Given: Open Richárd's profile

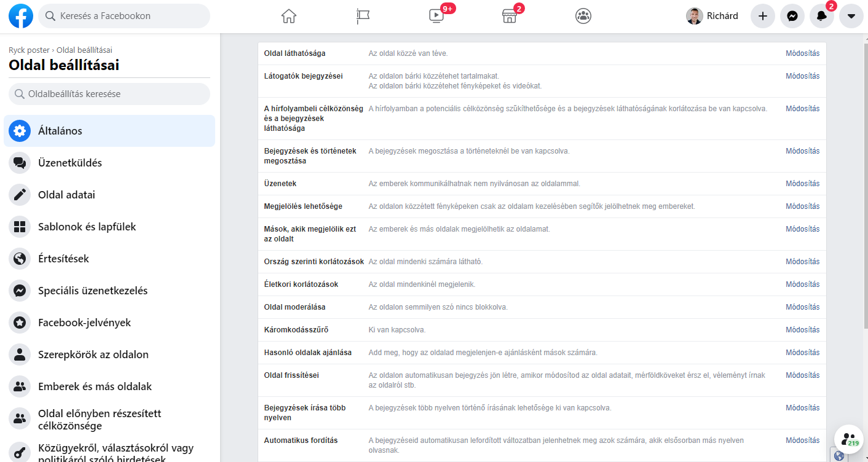Looking at the screenshot, I should (x=712, y=16).
